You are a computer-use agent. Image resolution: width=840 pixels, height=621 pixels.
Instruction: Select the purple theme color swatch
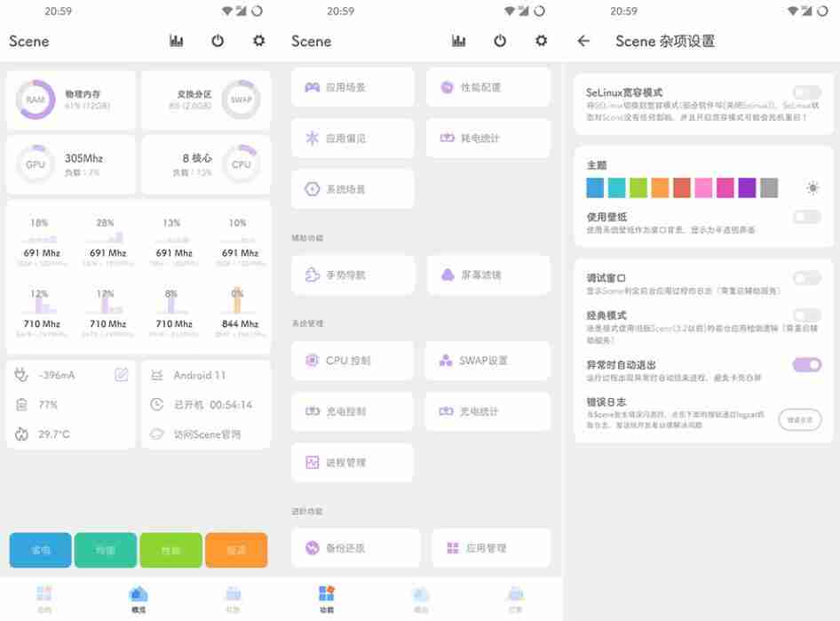[747, 188]
